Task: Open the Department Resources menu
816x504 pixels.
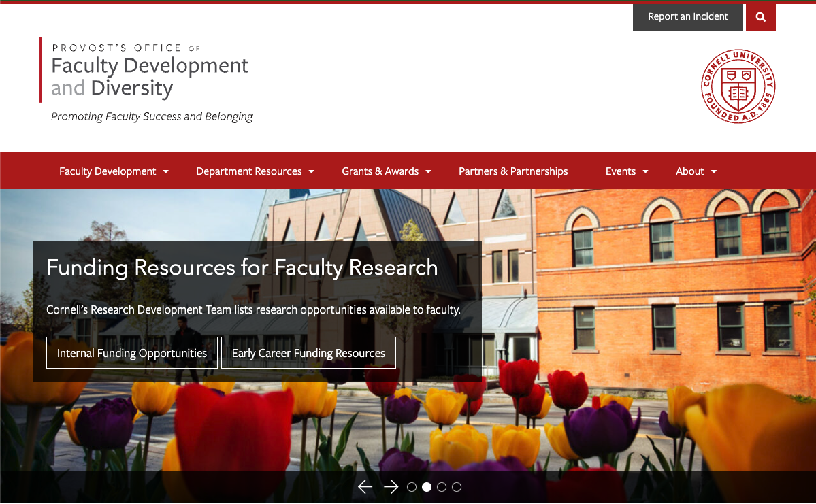Action: click(249, 171)
